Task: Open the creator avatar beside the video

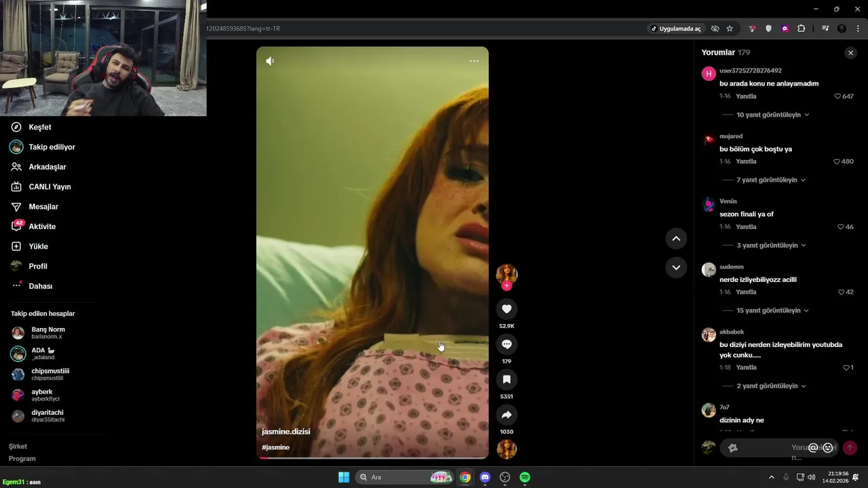Action: [x=507, y=274]
